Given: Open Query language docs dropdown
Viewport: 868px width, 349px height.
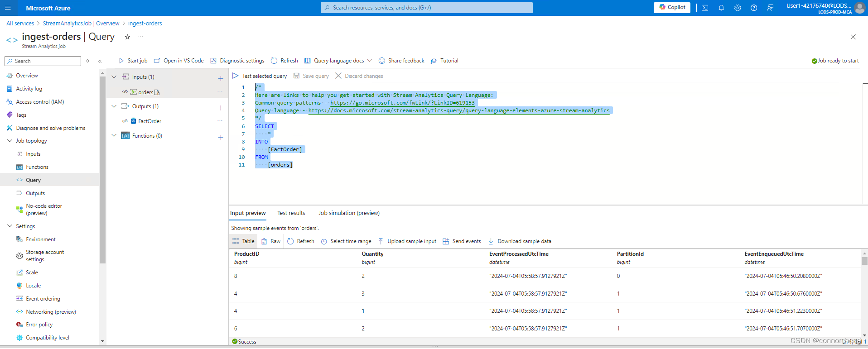Looking at the screenshot, I should tap(338, 61).
